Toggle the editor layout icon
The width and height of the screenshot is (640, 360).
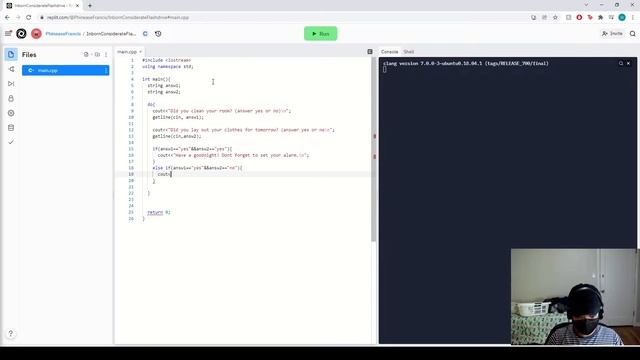[x=370, y=52]
